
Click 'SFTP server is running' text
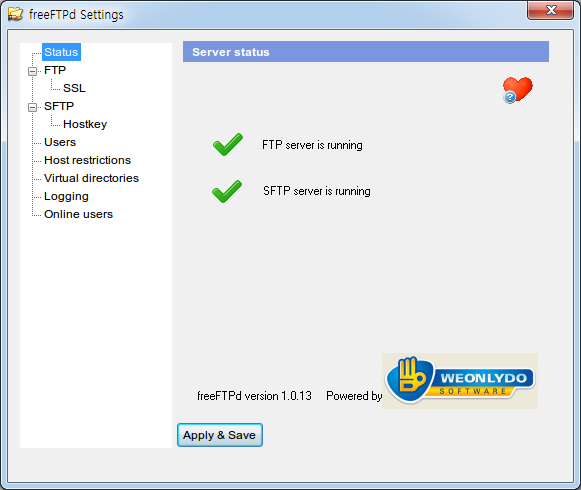pos(317,191)
